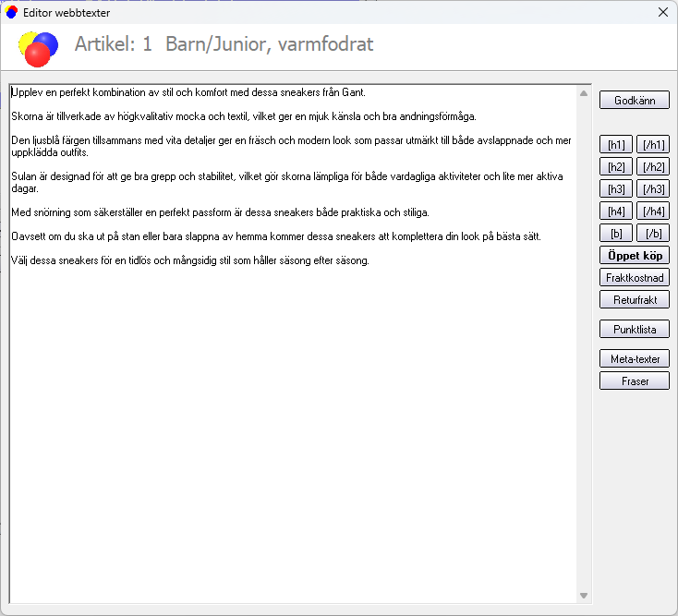Click the Godkänn button
The height and width of the screenshot is (616, 678).
pos(635,101)
